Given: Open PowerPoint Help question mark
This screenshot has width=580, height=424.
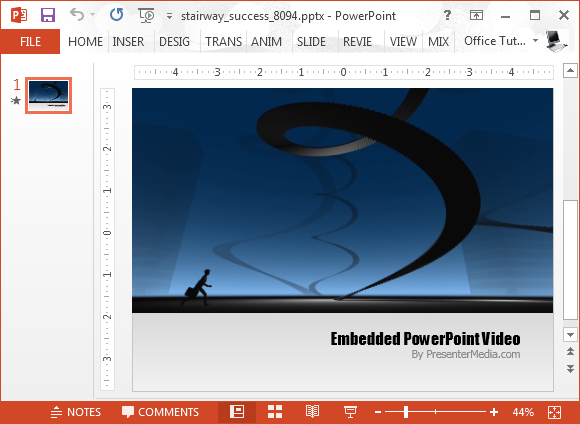Looking at the screenshot, I should click(x=447, y=15).
